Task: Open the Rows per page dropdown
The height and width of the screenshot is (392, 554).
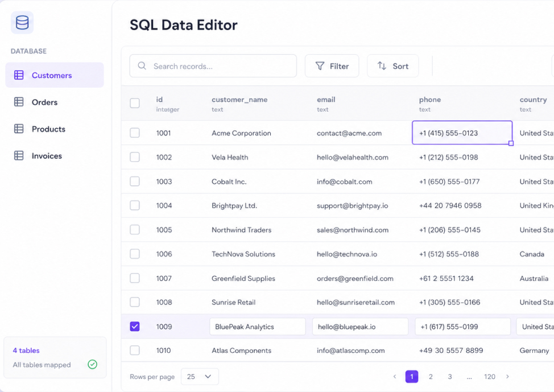Action: pos(200,377)
